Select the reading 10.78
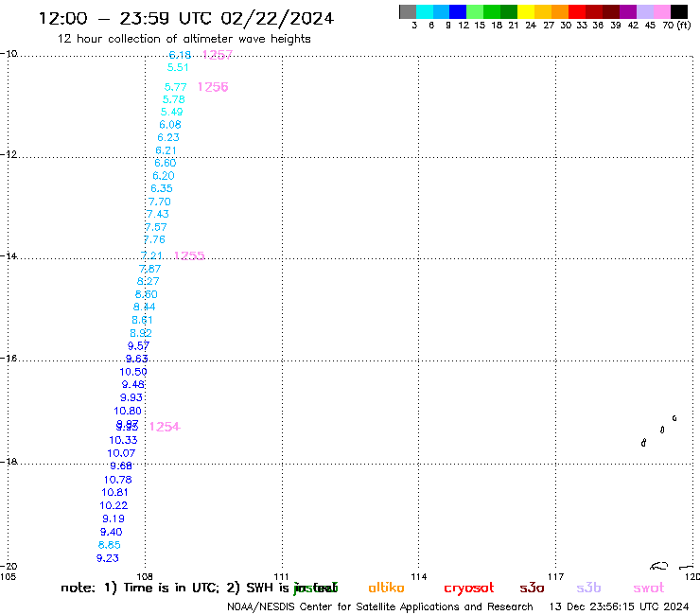 click(118, 480)
